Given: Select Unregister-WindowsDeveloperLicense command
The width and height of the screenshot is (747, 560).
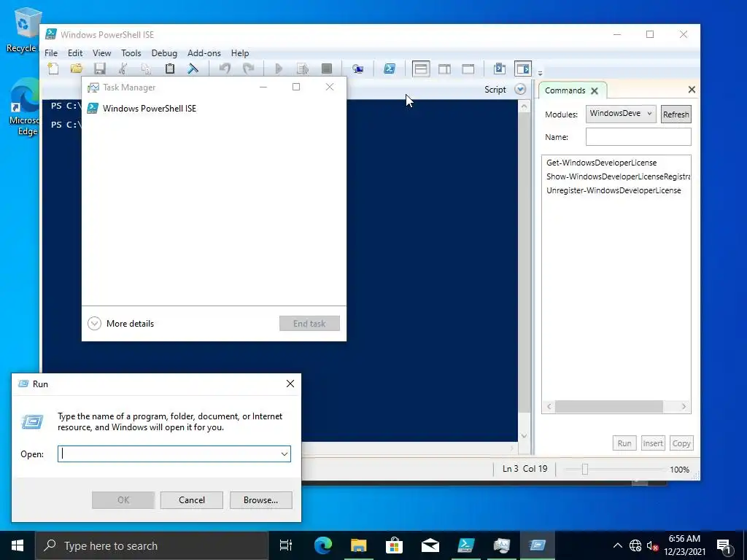Looking at the screenshot, I should click(614, 190).
